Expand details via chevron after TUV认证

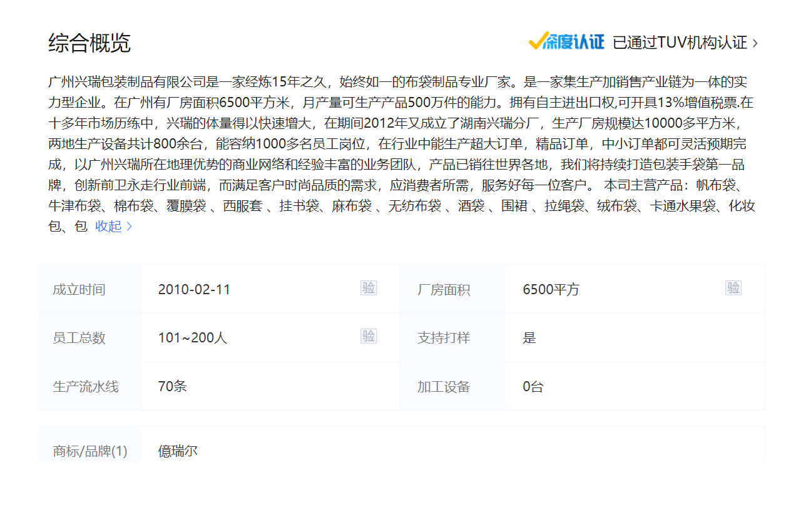tap(755, 43)
